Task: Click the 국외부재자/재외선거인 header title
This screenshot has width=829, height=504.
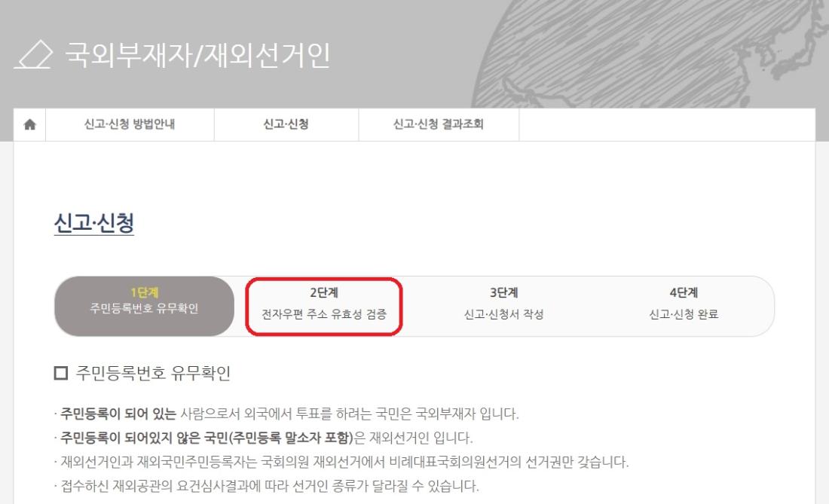Action: tap(197, 55)
